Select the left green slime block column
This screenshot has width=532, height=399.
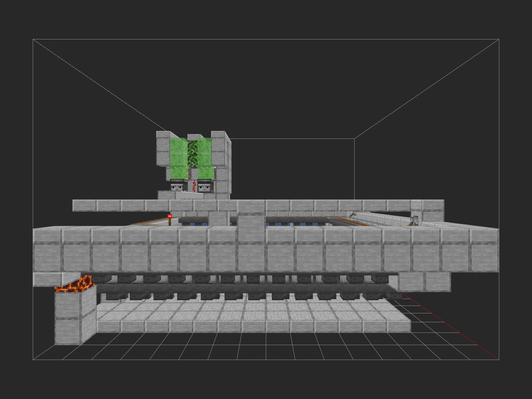[x=179, y=159]
